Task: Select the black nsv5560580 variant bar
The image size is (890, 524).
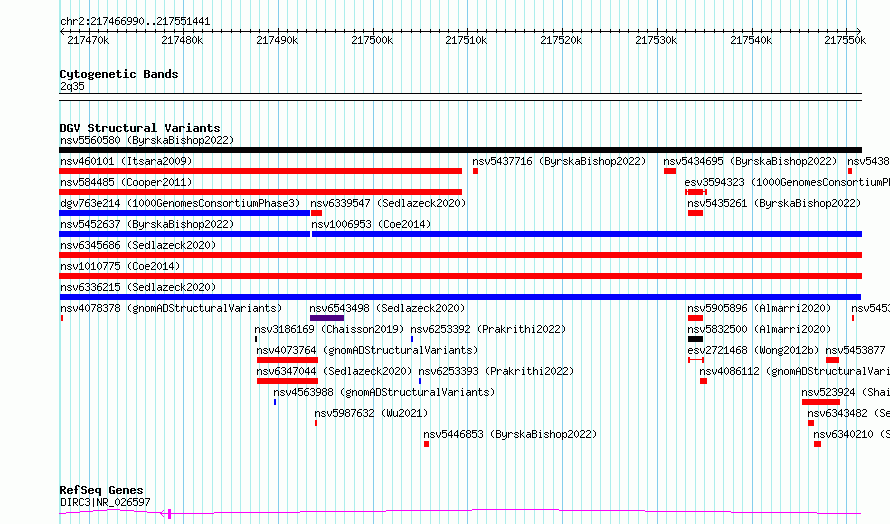Action: [460, 150]
